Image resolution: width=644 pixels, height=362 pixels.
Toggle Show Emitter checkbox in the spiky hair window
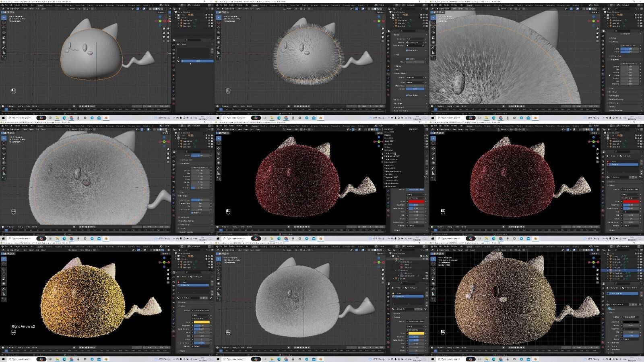click(407, 95)
